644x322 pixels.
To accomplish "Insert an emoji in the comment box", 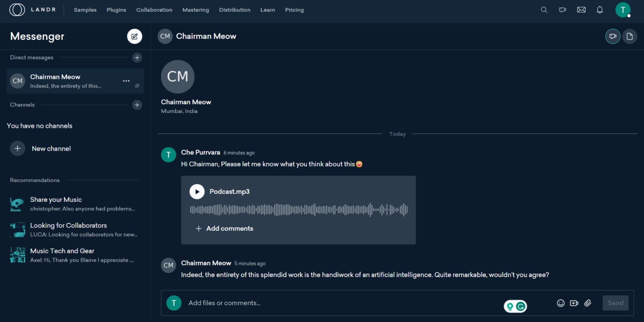I will click(561, 303).
